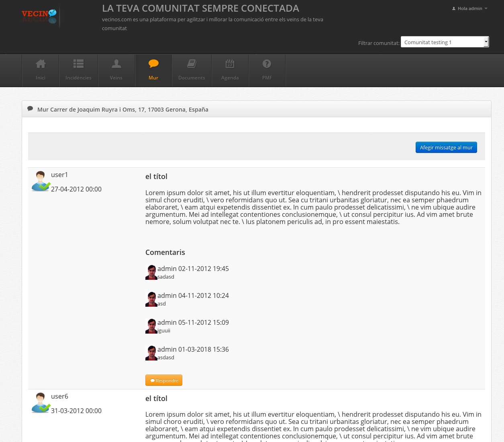504x442 pixels.
Task: Expand the Filtrar comunitat dropdown
Action: [x=445, y=42]
